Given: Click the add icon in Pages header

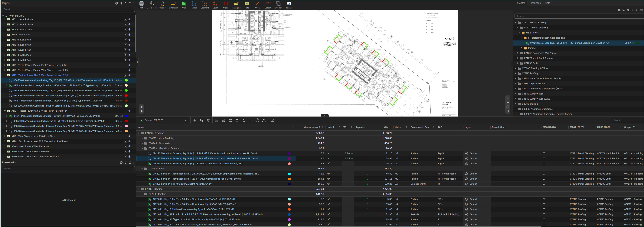Looking at the screenshot, I should coord(116,3).
